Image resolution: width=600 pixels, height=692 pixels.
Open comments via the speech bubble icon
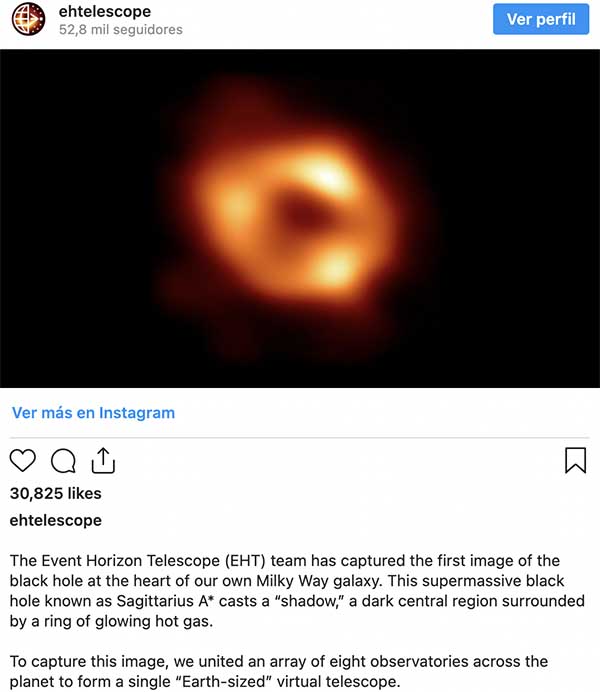tap(64, 461)
